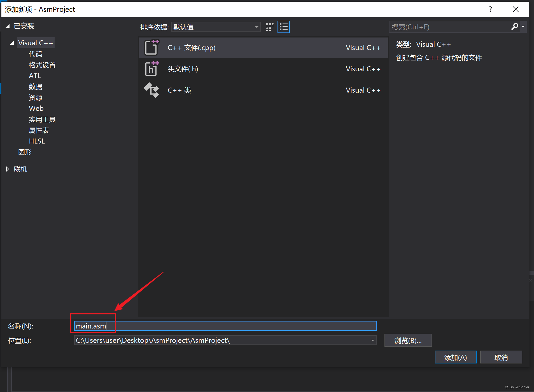Close the 添加新项 dialog

click(x=516, y=10)
